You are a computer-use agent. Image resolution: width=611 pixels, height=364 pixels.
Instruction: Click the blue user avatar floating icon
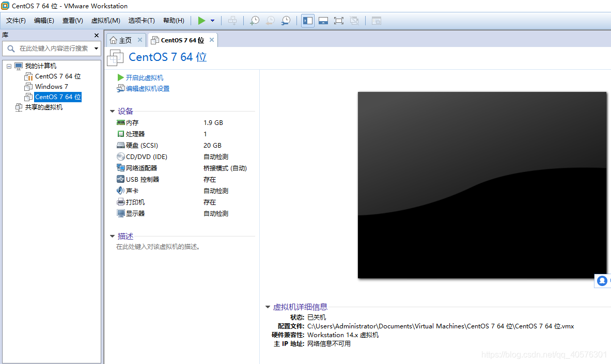click(x=602, y=280)
